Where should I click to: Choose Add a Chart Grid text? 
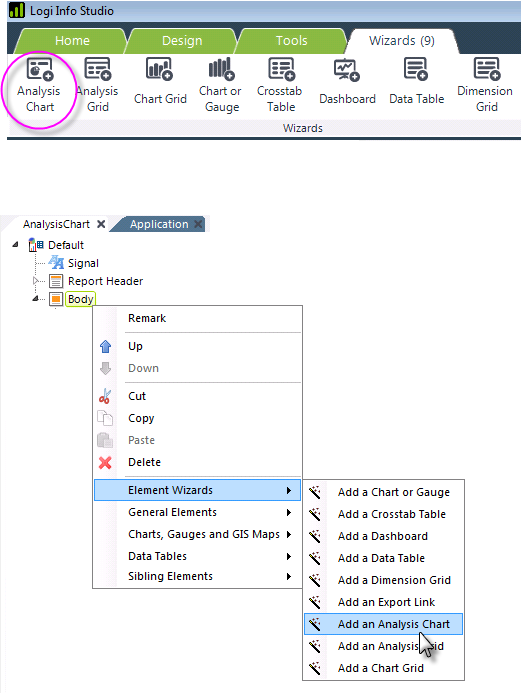click(380, 668)
